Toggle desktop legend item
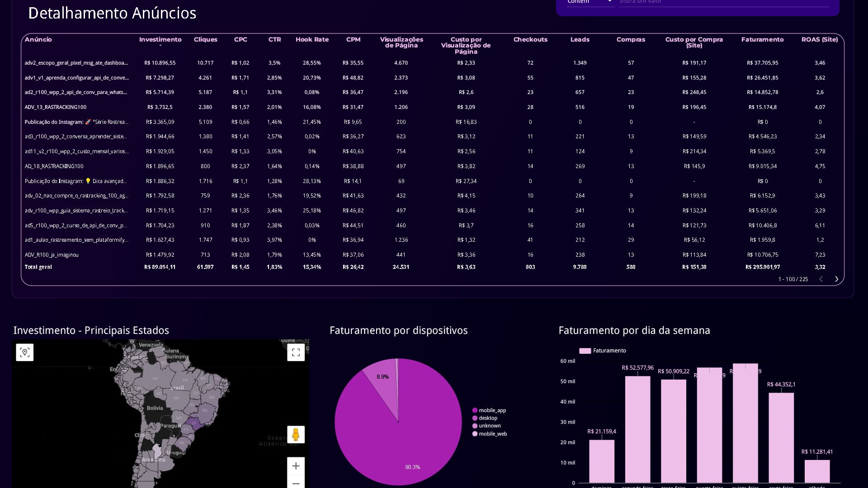The image size is (868, 488). tap(485, 418)
